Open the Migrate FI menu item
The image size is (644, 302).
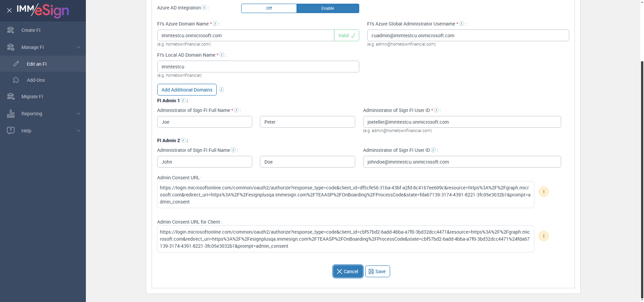click(32, 97)
